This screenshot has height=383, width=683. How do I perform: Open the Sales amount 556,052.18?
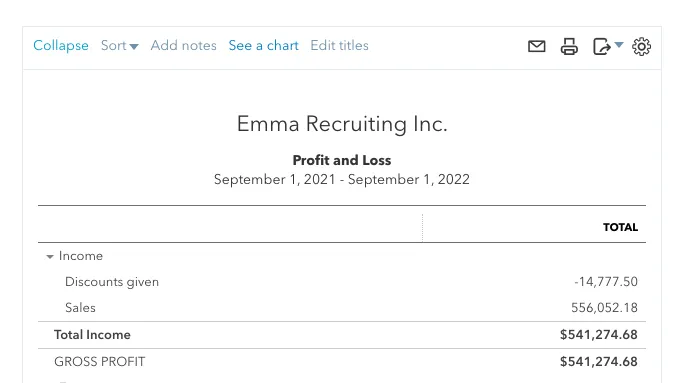point(604,308)
